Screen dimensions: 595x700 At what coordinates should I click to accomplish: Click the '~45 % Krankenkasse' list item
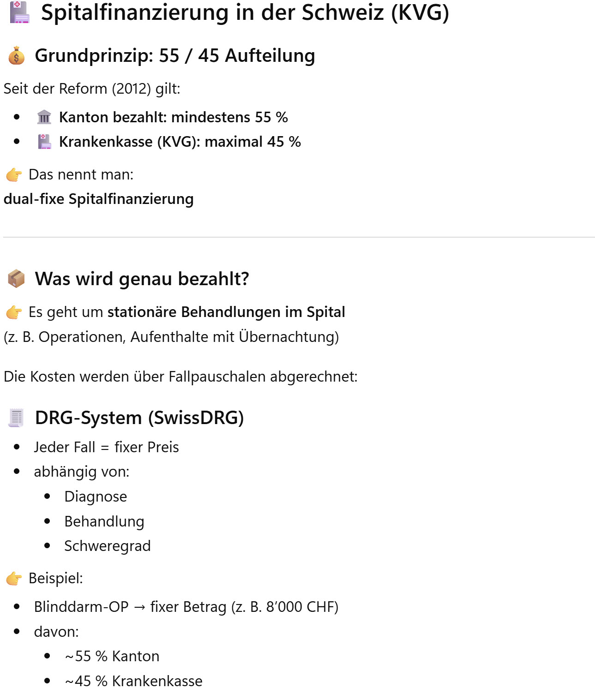[134, 681]
